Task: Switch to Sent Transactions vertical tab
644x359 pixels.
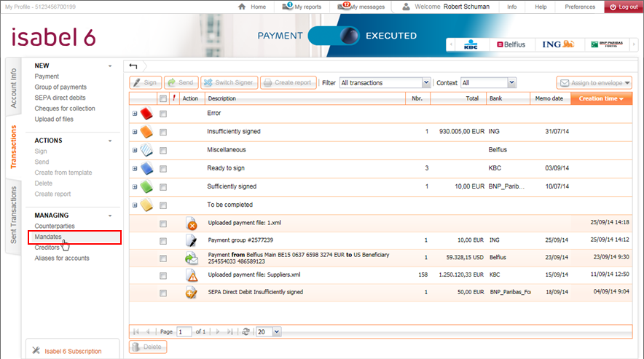Action: [13, 215]
